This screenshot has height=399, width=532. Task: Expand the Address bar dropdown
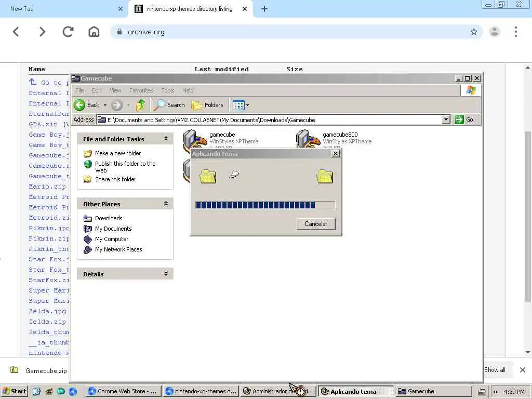click(x=446, y=119)
